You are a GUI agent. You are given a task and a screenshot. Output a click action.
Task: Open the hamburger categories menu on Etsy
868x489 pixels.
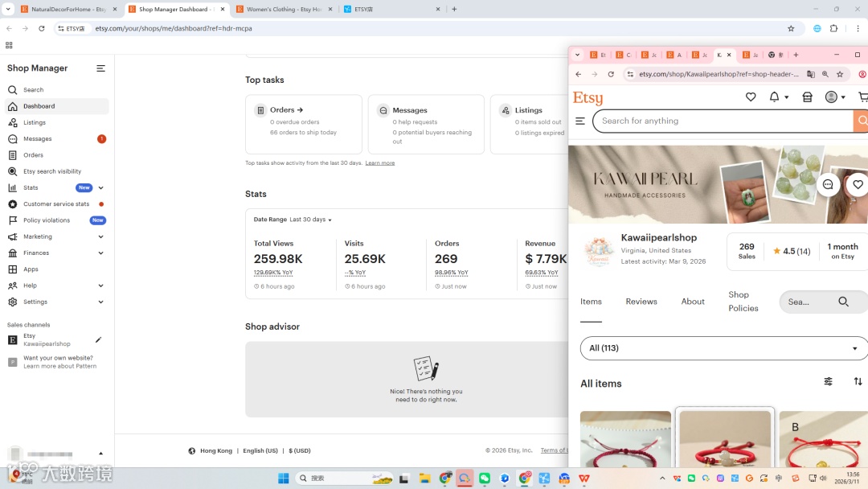tap(580, 121)
